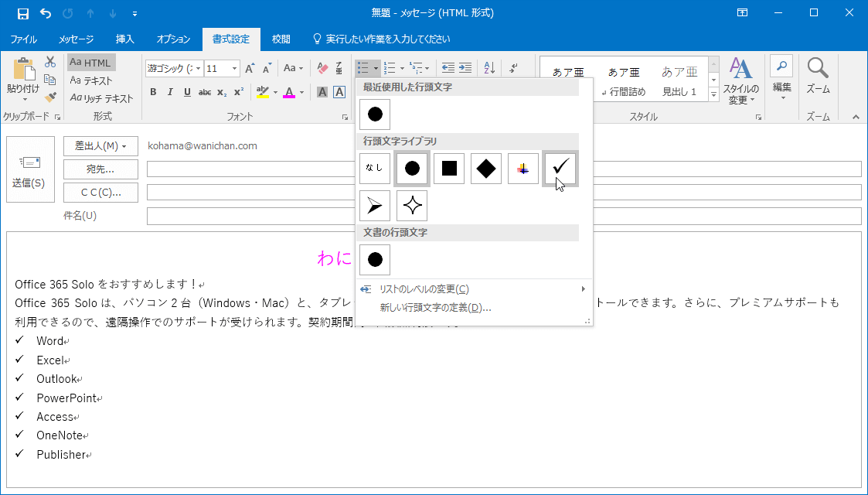Viewport: 868px width, 495px height.
Task: Pick the four-point star bullet
Action: [x=412, y=206]
